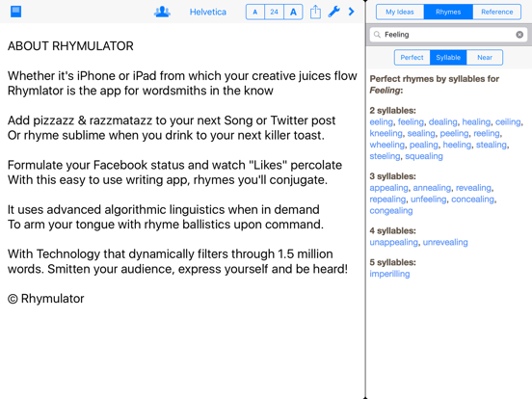This screenshot has height=399, width=532.
Task: Open the documents list blue square icon
Action: [15, 12]
